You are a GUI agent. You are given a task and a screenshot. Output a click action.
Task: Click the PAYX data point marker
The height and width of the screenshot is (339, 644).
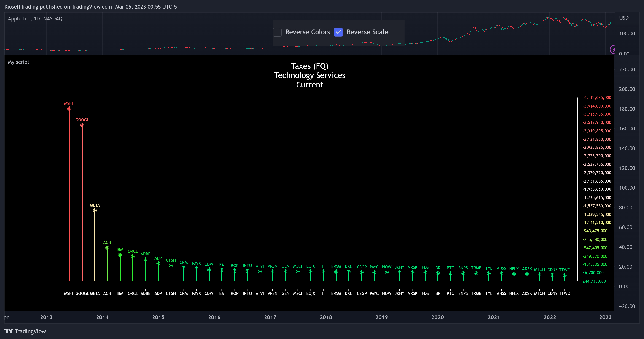(196, 269)
